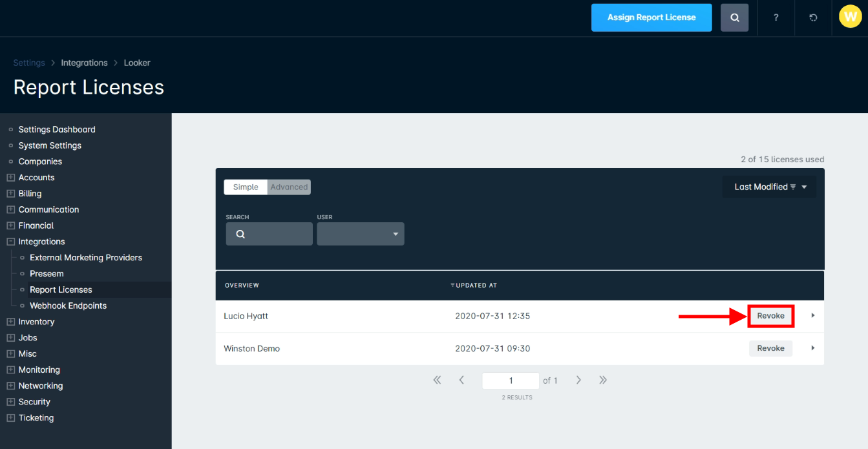
Task: Open System Settings in sidebar
Action: coord(50,146)
